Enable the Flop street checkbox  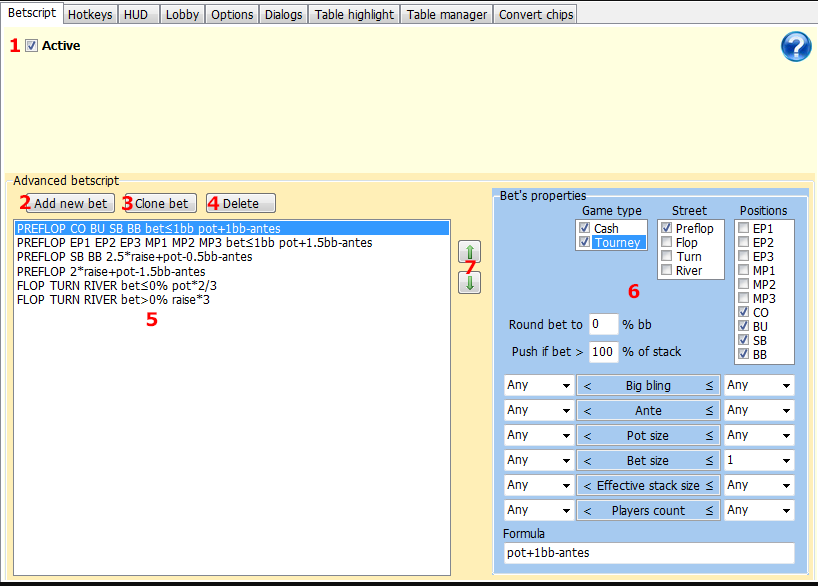(666, 242)
